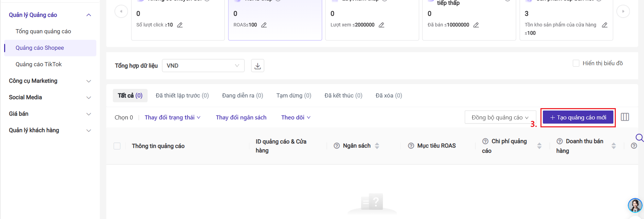644x219 pixels.
Task: Edit the Số lượt click threshold pencil
Action: (x=180, y=25)
